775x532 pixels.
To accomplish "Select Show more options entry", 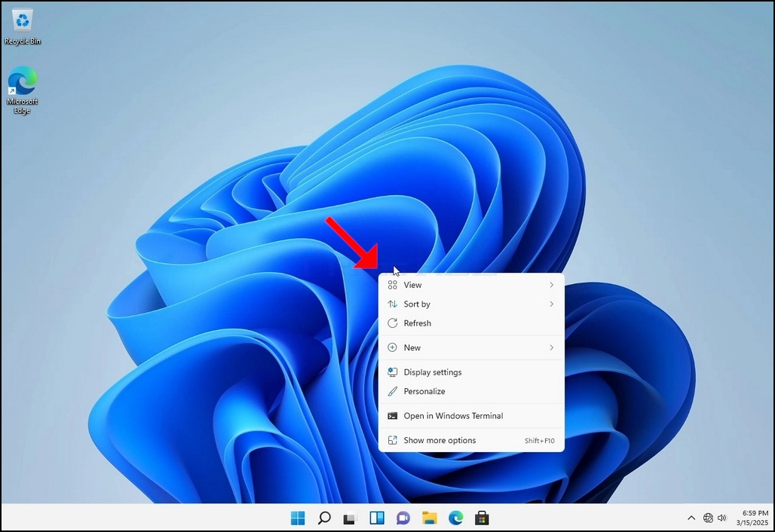I will [x=471, y=440].
